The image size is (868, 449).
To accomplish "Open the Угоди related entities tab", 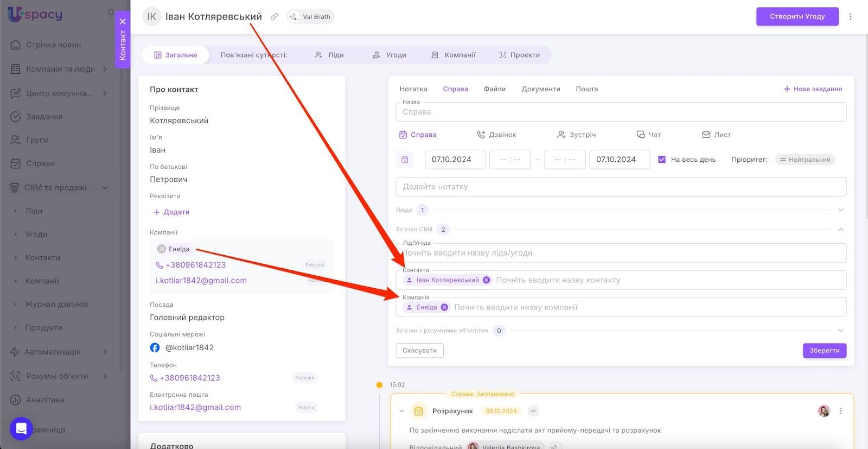I will 390,55.
